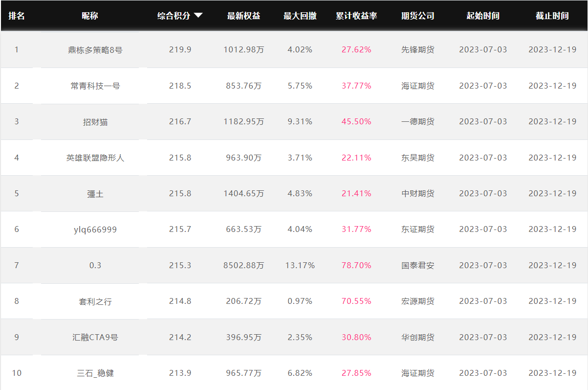This screenshot has height=390, width=588.
Task: Click the 截止时间 column header
Action: coord(552,16)
